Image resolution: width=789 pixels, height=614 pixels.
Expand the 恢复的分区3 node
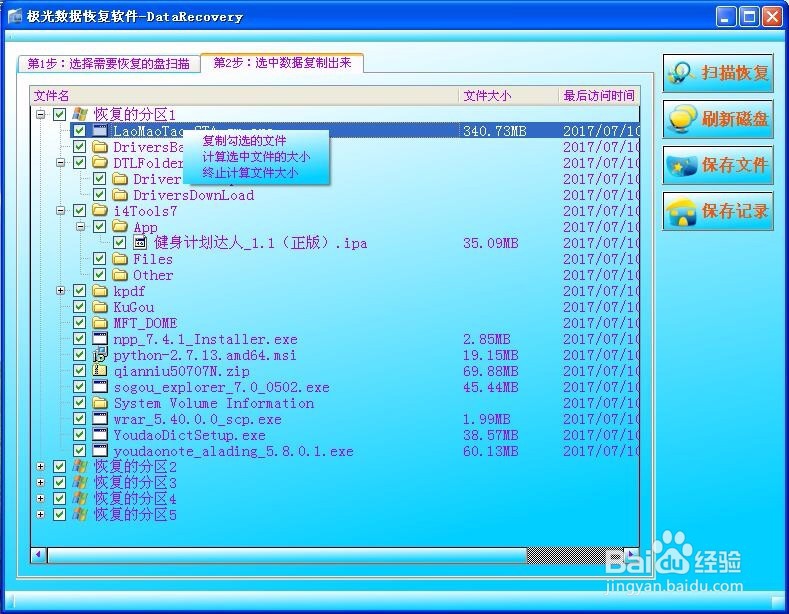click(x=41, y=483)
